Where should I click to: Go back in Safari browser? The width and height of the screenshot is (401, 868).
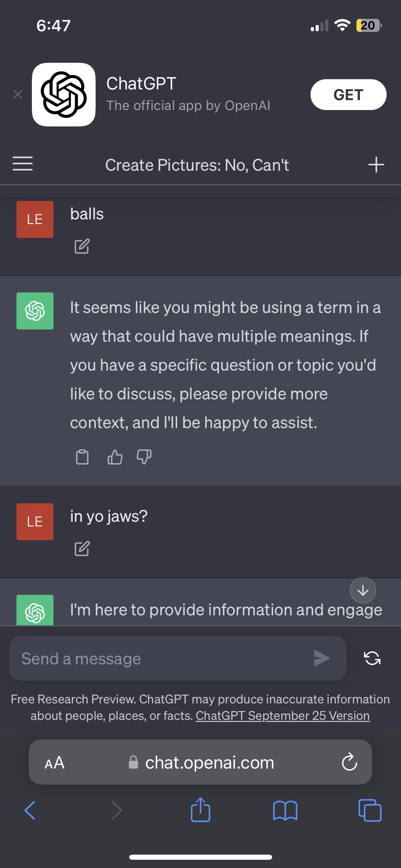(30, 810)
